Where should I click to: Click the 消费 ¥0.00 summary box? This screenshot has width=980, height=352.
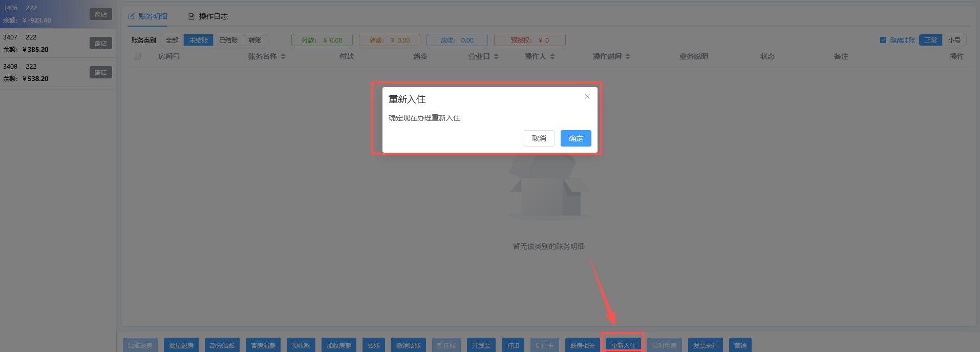coord(390,40)
